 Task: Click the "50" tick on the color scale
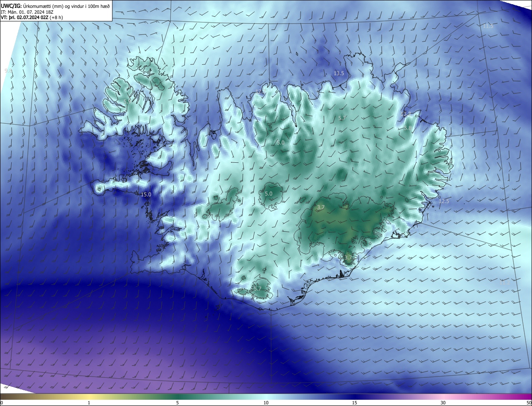pos(529,403)
